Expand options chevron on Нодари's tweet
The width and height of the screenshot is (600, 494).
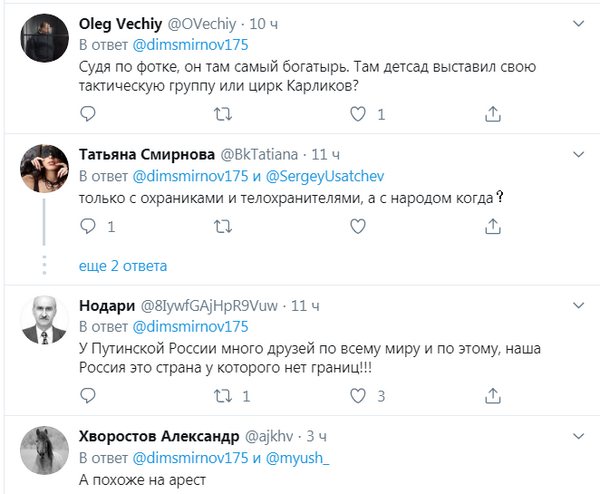coord(578,304)
